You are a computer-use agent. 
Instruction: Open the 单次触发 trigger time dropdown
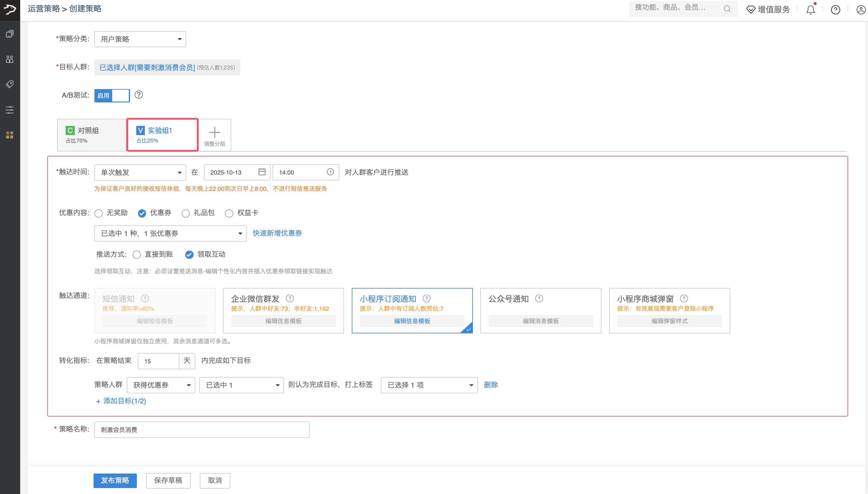point(140,172)
